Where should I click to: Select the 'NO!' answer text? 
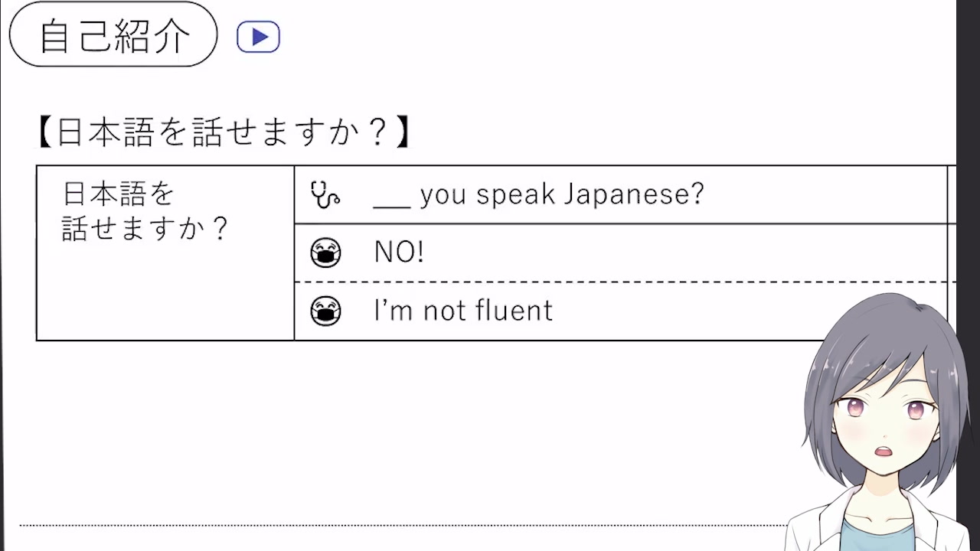(398, 253)
